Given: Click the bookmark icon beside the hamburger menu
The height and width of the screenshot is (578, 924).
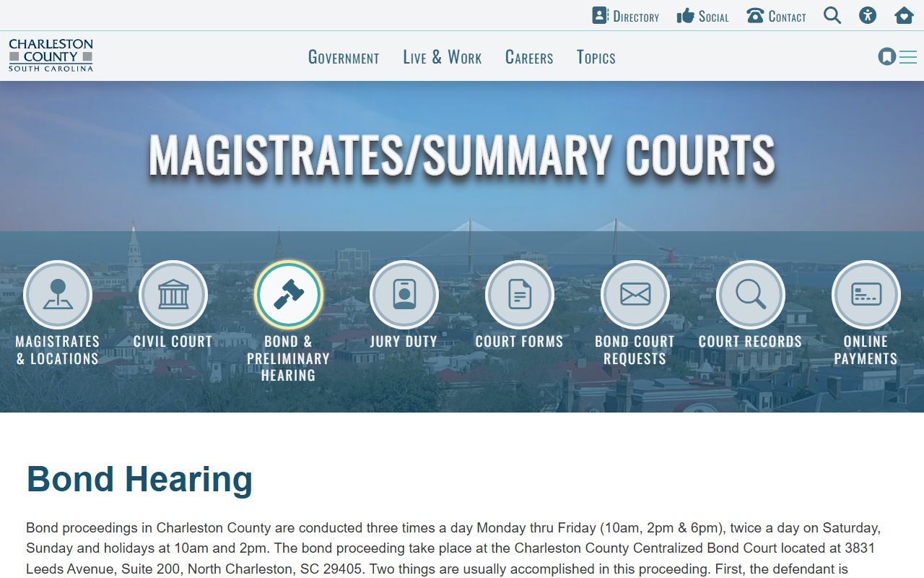Looking at the screenshot, I should (887, 56).
